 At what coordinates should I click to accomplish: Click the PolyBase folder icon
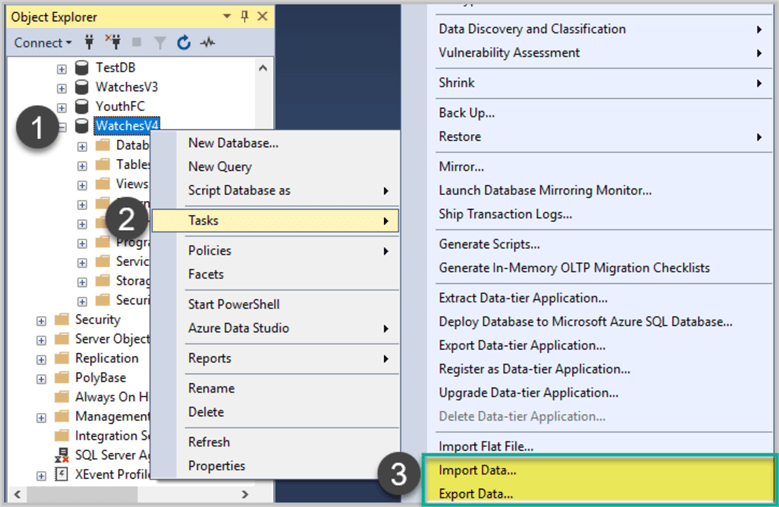click(62, 377)
